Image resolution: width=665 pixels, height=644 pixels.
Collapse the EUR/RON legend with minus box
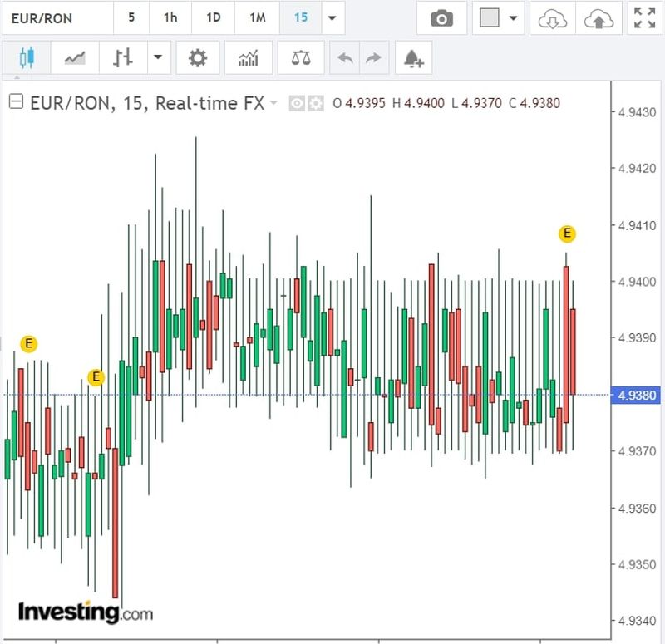click(16, 103)
